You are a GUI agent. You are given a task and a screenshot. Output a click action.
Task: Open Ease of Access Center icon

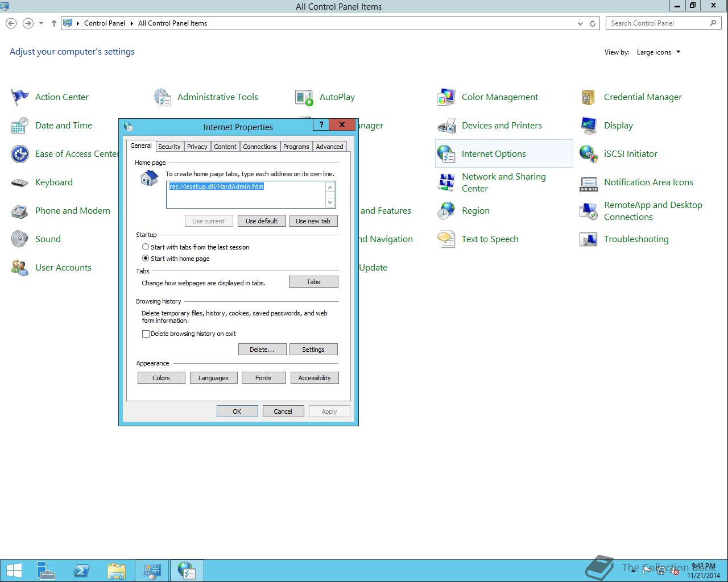pos(20,154)
